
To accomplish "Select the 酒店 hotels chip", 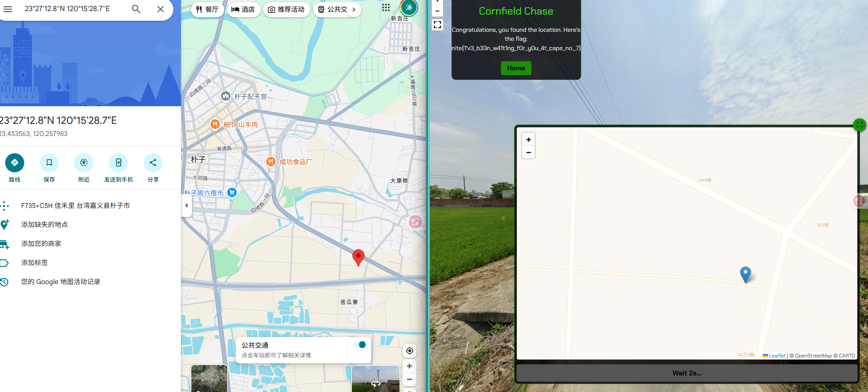I will click(243, 9).
